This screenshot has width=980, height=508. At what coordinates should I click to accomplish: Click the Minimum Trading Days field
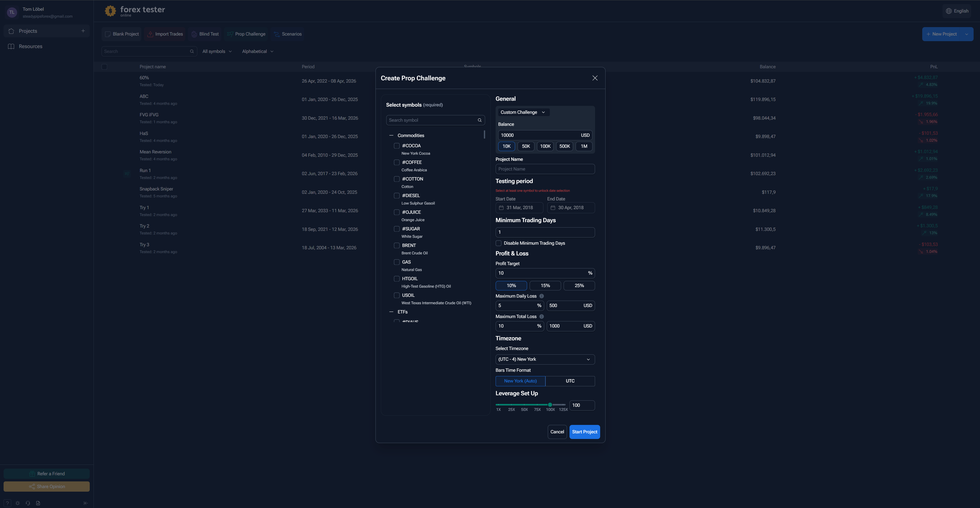point(545,232)
